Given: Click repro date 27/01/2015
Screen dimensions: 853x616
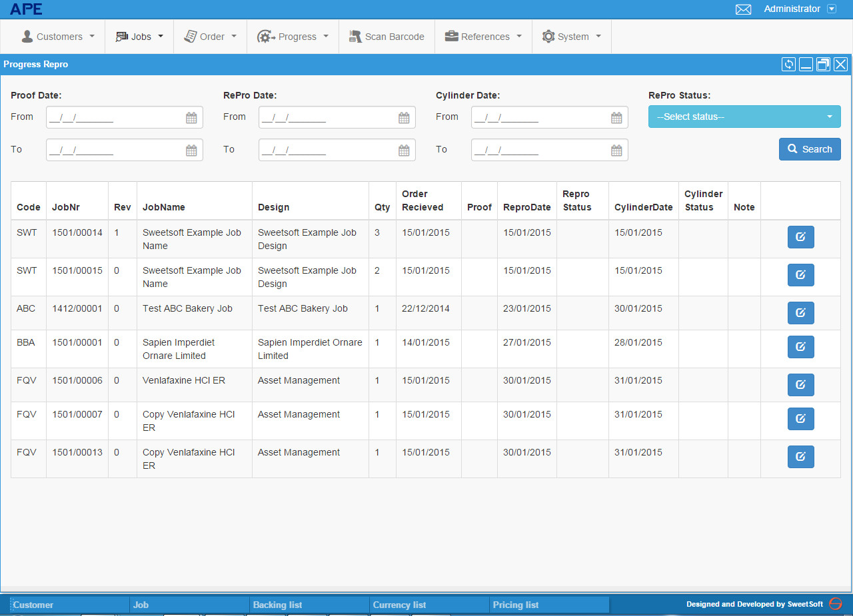Looking at the screenshot, I should pyautogui.click(x=527, y=342).
